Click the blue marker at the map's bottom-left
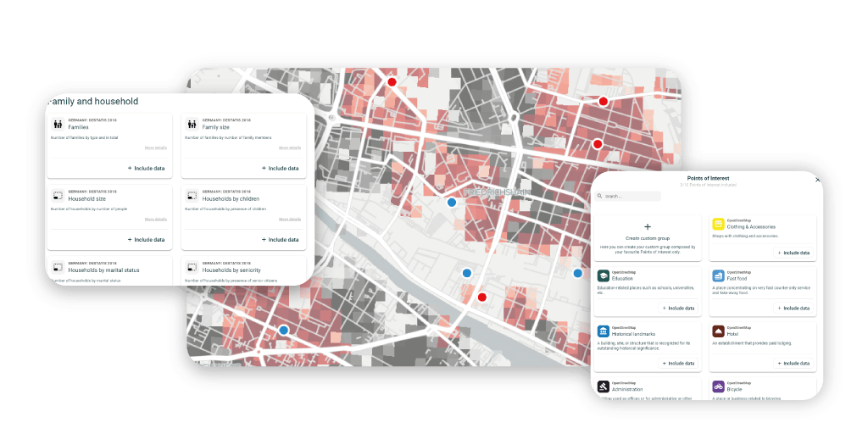This screenshot has height=434, width=868. pyautogui.click(x=284, y=330)
